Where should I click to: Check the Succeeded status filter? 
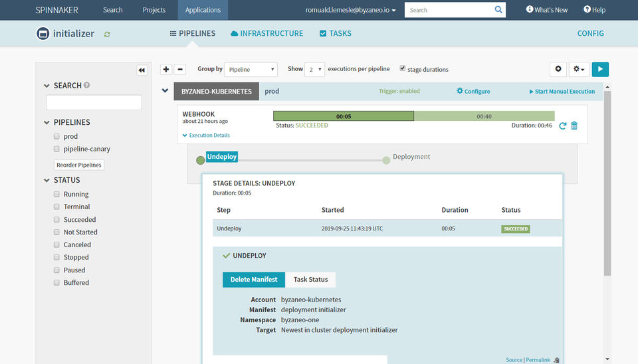click(x=56, y=219)
